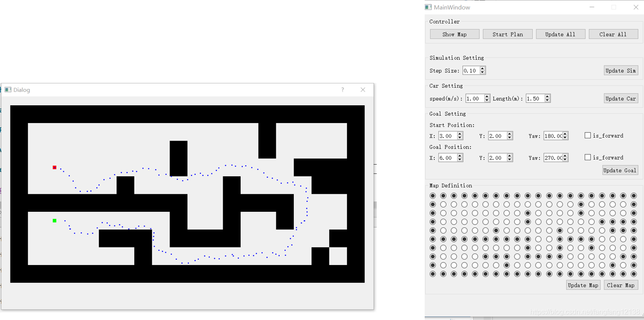Increase car speed with the up arrow

(487, 96)
